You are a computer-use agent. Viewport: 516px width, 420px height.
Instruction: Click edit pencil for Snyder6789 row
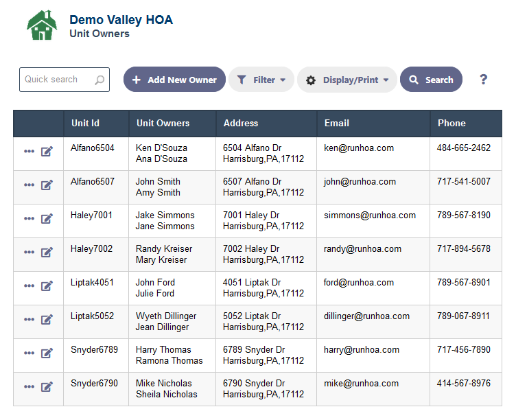pos(47,353)
